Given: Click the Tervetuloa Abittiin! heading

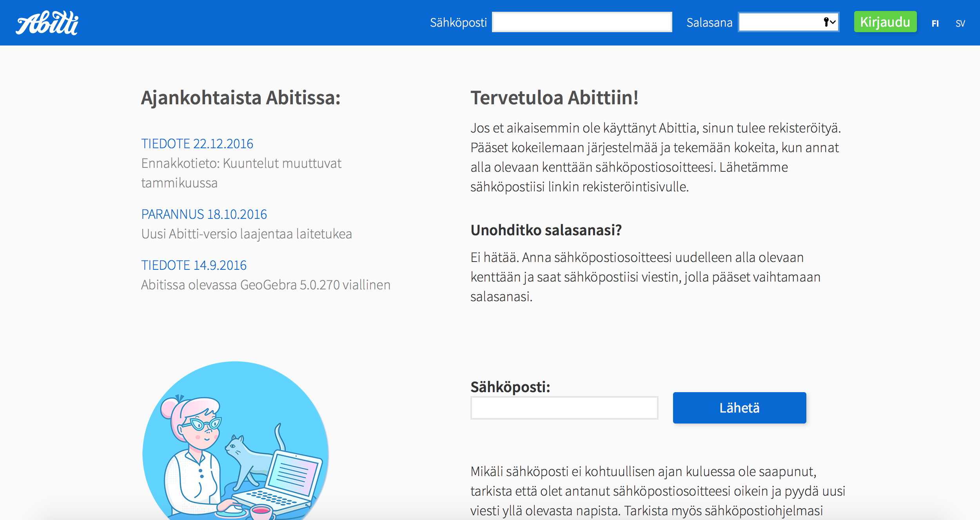Looking at the screenshot, I should (x=554, y=98).
